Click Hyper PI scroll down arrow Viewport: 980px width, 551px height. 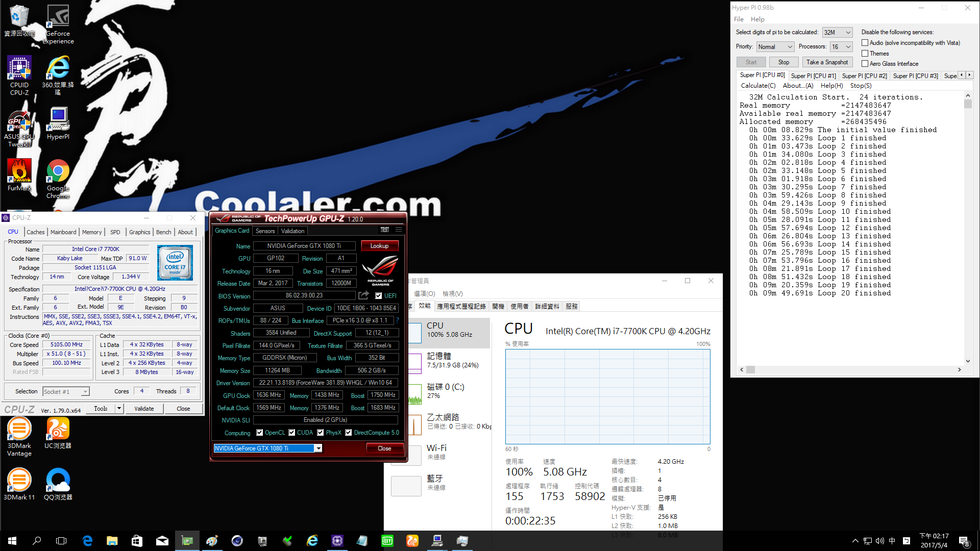pyautogui.click(x=968, y=361)
